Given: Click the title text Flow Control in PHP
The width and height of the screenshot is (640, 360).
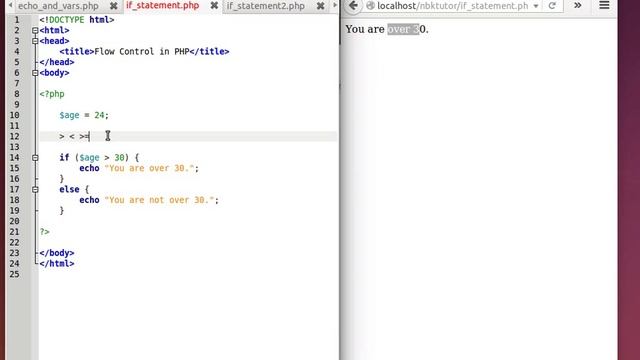Looking at the screenshot, I should (142, 52).
